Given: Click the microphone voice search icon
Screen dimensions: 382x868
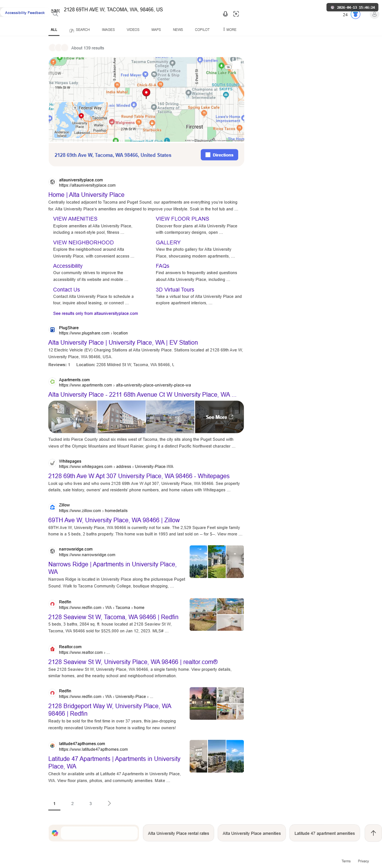Looking at the screenshot, I should tap(225, 14).
